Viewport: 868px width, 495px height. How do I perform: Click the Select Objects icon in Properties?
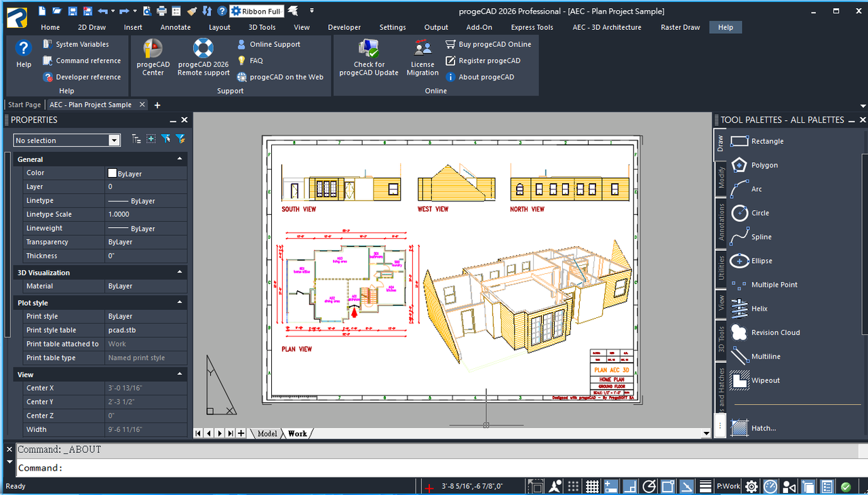point(165,139)
